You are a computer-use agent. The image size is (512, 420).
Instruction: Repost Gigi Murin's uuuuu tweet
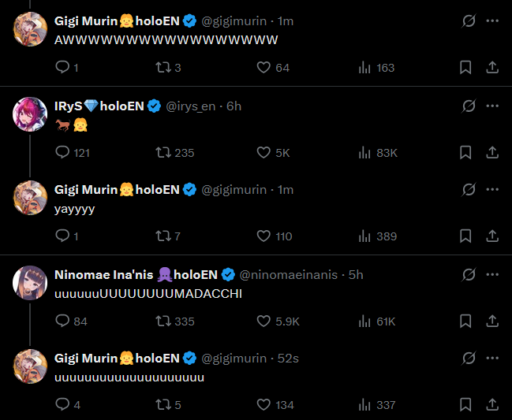pos(163,405)
